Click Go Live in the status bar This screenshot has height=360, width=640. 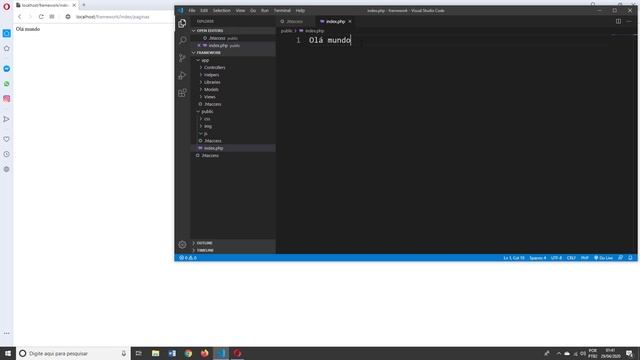[x=603, y=258]
